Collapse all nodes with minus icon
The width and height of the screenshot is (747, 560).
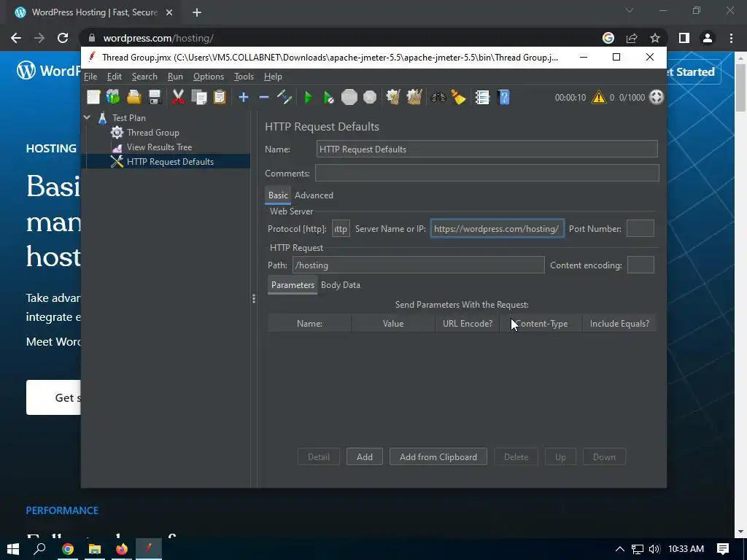[264, 97]
